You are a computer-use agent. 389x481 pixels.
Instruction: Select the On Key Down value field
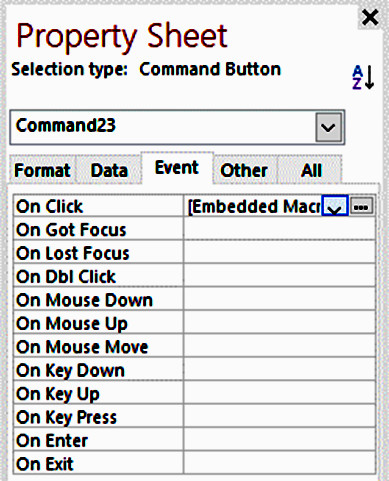coord(280,370)
